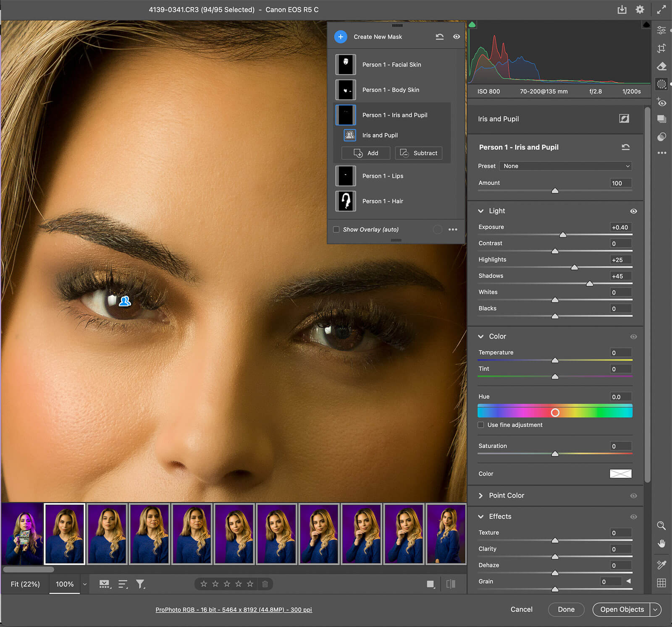This screenshot has width=672, height=627.
Task: Click the Color swatch box
Action: pyautogui.click(x=620, y=474)
